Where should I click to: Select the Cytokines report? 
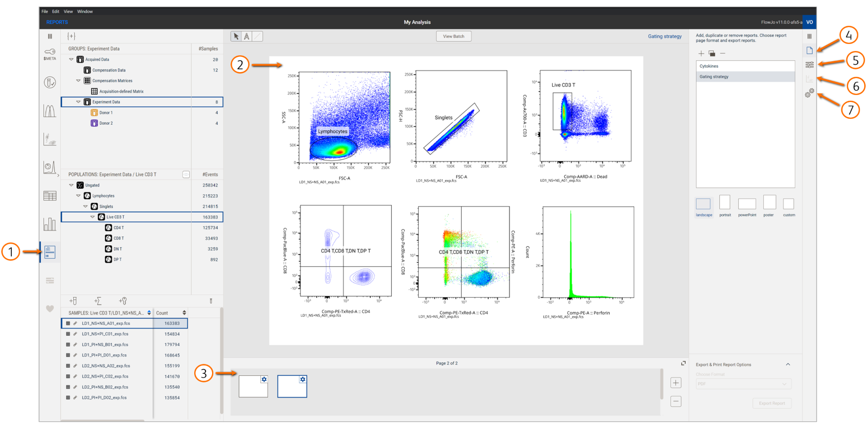745,66
